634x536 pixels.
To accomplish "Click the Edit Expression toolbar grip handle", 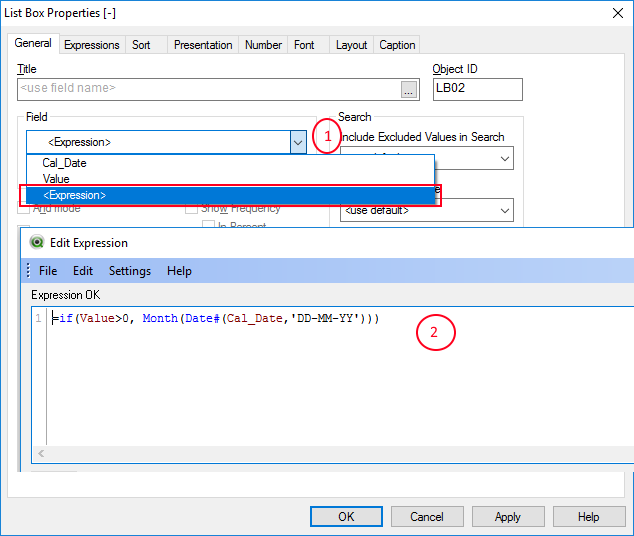I will pyautogui.click(x=28, y=270).
